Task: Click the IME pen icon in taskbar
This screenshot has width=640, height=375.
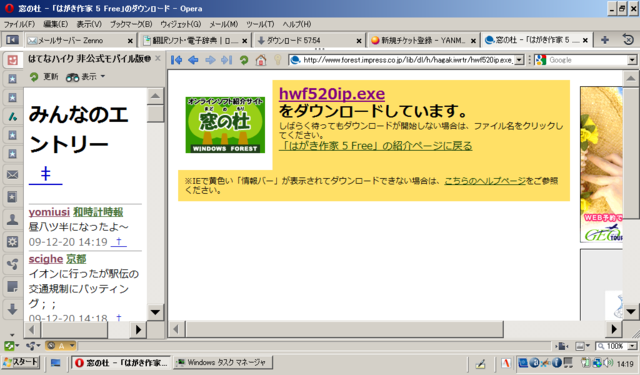Action: pyautogui.click(x=480, y=363)
